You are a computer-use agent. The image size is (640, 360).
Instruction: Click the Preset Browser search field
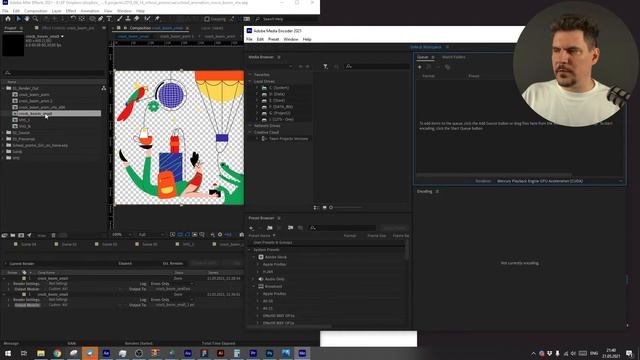pyautogui.click(x=343, y=228)
